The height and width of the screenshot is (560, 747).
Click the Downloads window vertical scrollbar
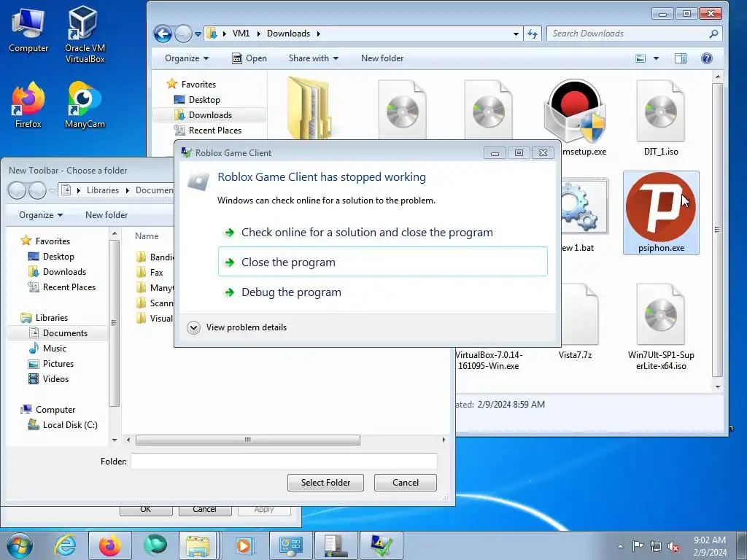(718, 228)
